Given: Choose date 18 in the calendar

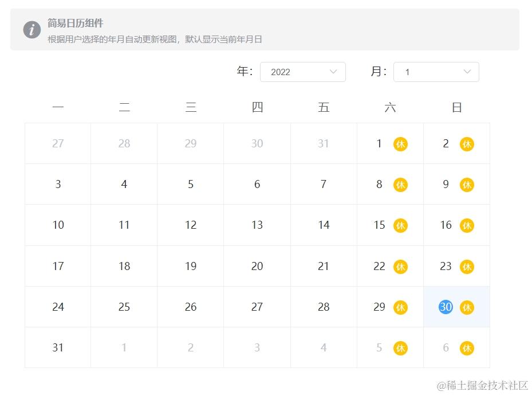Looking at the screenshot, I should pyautogui.click(x=124, y=266).
